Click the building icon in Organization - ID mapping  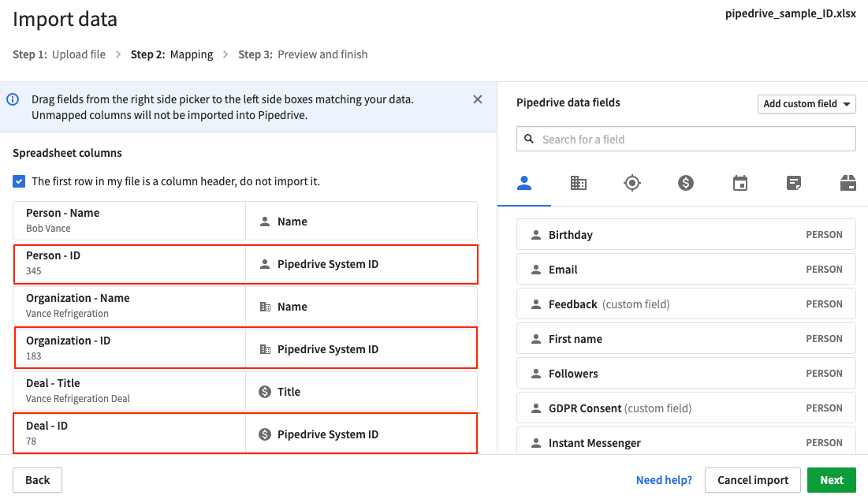265,349
